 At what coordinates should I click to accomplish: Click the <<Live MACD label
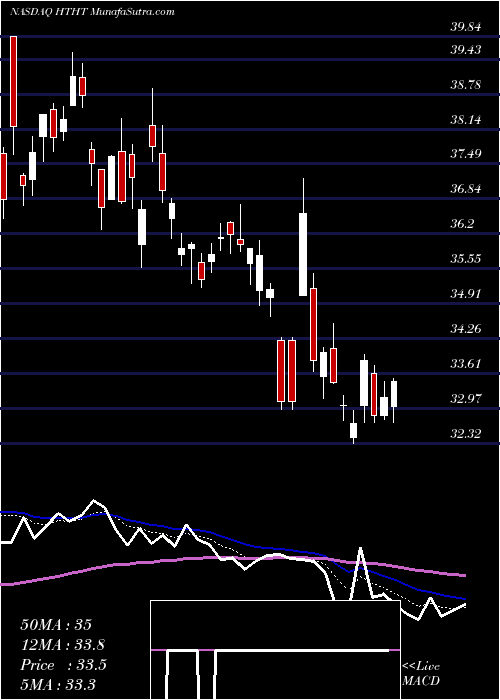pos(421,673)
